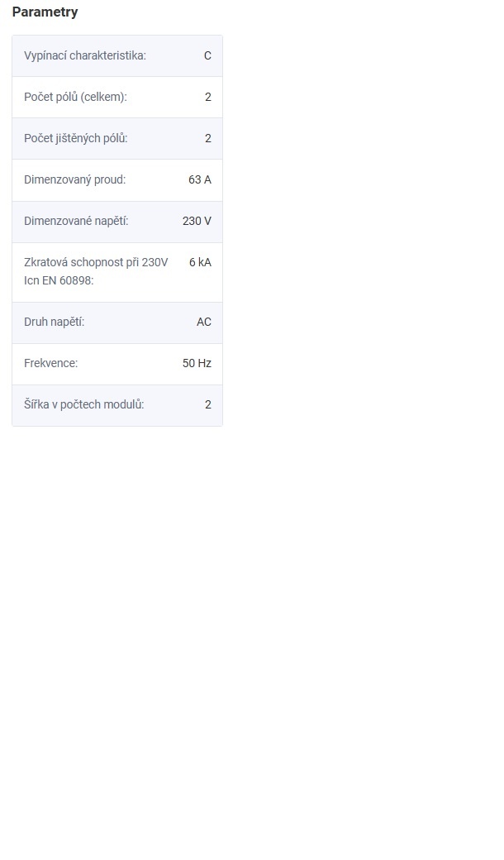
Task: Select the value 2 beside Šířka v počtech modulů
Action: (x=208, y=404)
